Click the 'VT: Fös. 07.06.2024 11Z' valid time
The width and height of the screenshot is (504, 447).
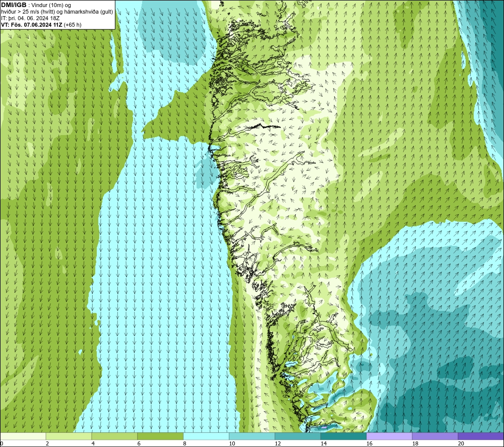(x=32, y=25)
